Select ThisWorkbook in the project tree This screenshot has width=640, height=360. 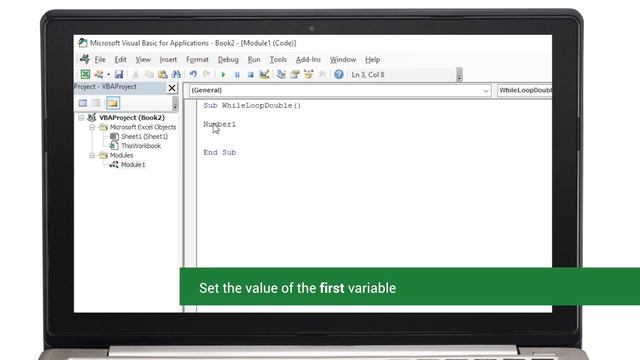[141, 146]
